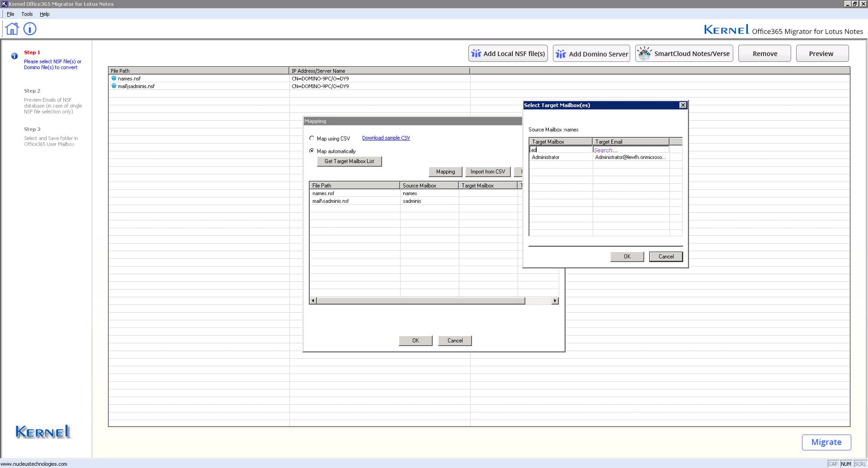The image size is (868, 468).
Task: Restore down the main window
Action: click(855, 4)
